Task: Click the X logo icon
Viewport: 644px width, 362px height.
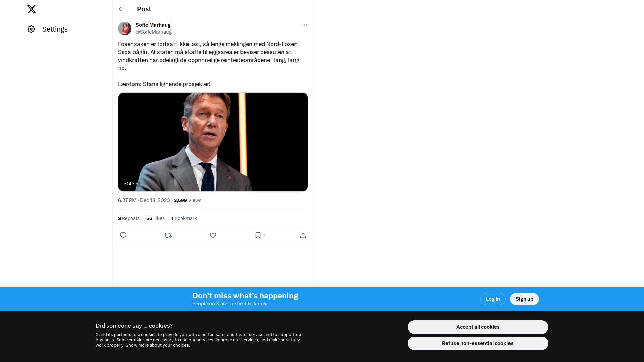Action: 32,9
